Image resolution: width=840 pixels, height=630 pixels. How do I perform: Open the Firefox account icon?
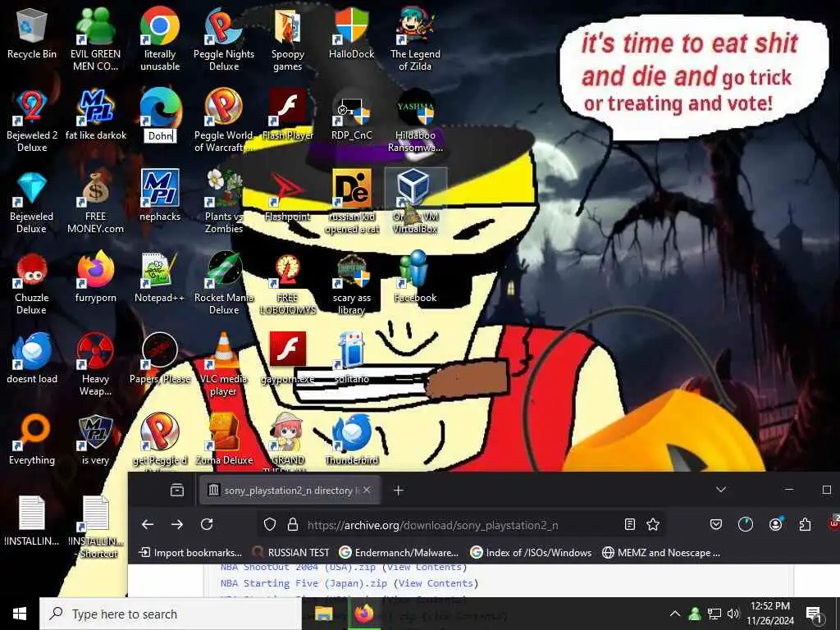click(776, 524)
